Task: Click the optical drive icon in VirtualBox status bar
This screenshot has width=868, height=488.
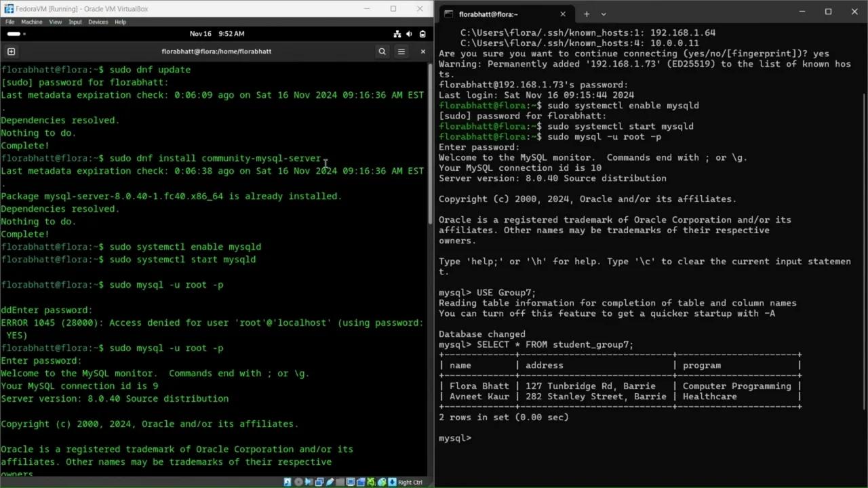Action: click(298, 482)
